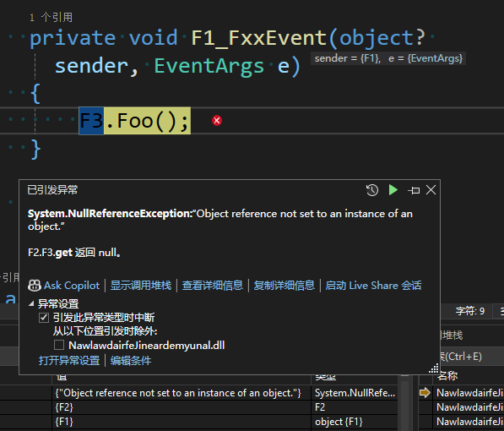Pin the exception popup window
This screenshot has height=431, width=504.
[x=414, y=190]
